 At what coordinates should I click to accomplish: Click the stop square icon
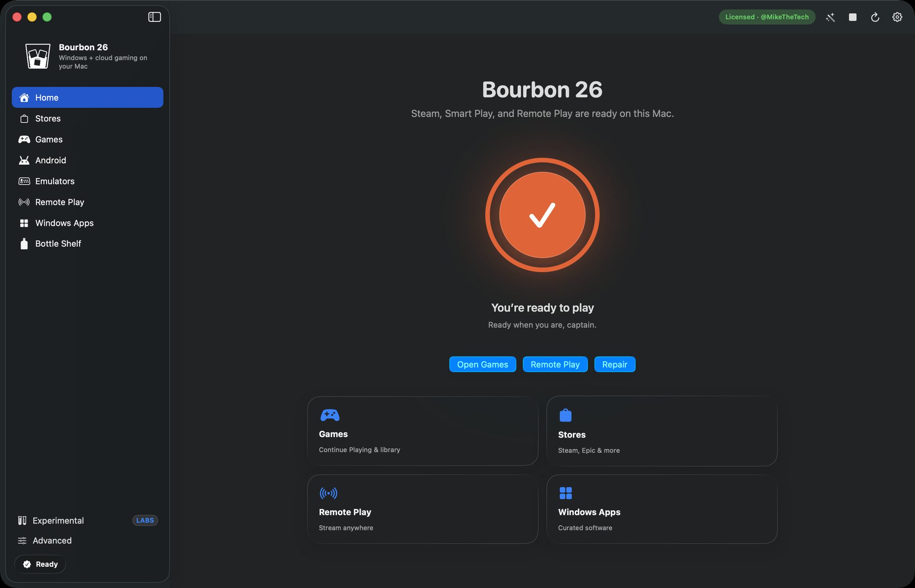853,17
